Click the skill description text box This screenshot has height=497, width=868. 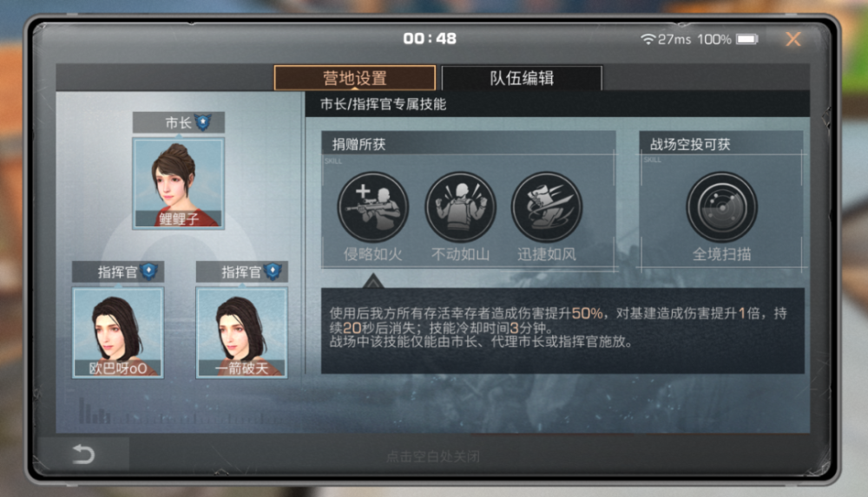click(x=562, y=330)
